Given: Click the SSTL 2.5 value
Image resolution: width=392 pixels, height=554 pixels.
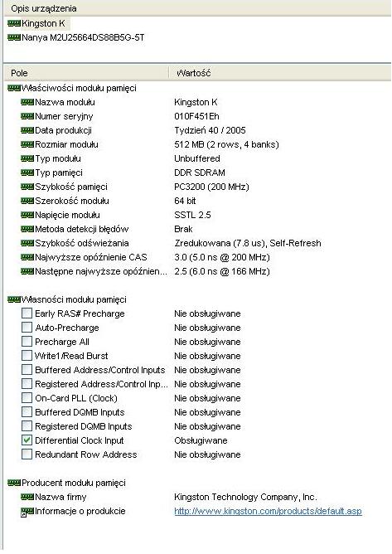Looking at the screenshot, I should coord(192,215).
